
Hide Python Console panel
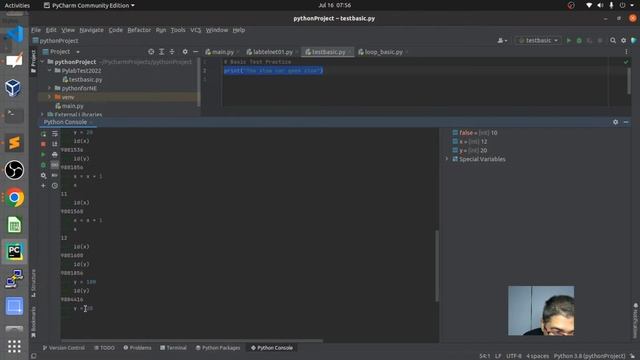pos(626,122)
